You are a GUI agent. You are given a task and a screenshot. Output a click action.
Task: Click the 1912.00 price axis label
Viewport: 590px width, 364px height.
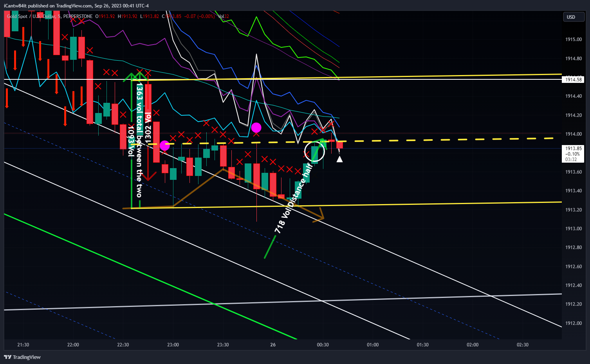573,323
